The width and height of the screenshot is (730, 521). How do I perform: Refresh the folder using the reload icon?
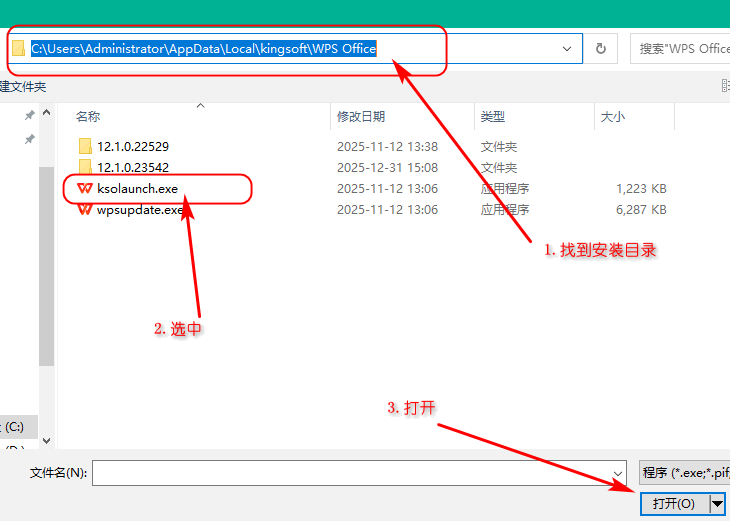tap(601, 48)
